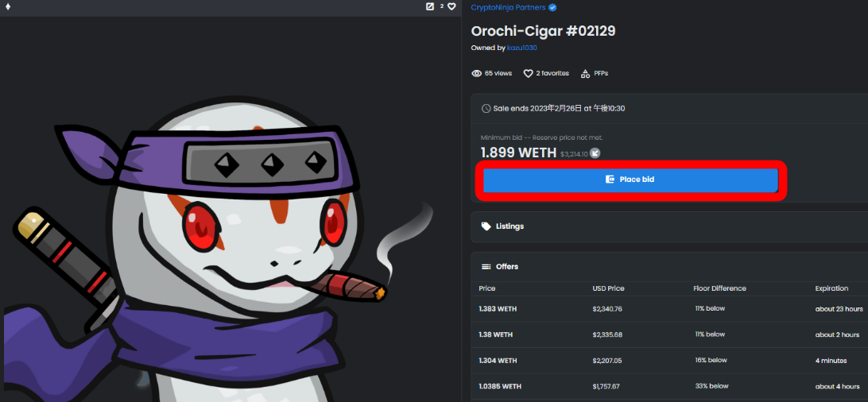Viewport: 868px width, 402px height.
Task: Click the eye icon beside 65 views
Action: point(476,74)
